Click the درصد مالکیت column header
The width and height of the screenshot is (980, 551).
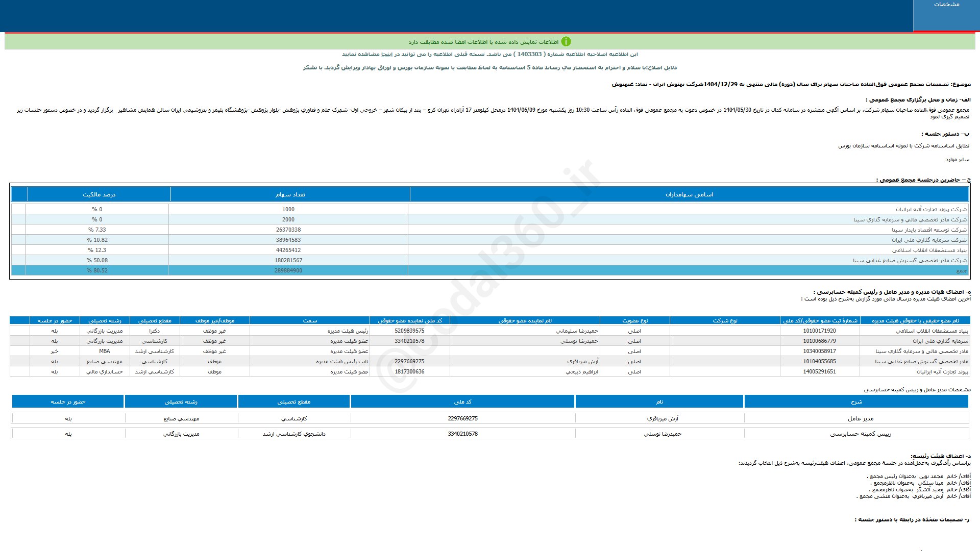(99, 194)
